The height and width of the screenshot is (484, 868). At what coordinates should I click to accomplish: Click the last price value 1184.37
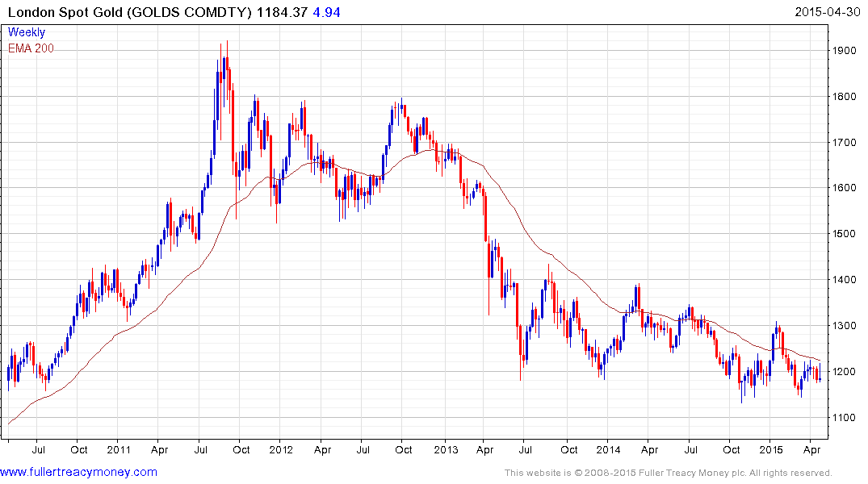[x=282, y=12]
